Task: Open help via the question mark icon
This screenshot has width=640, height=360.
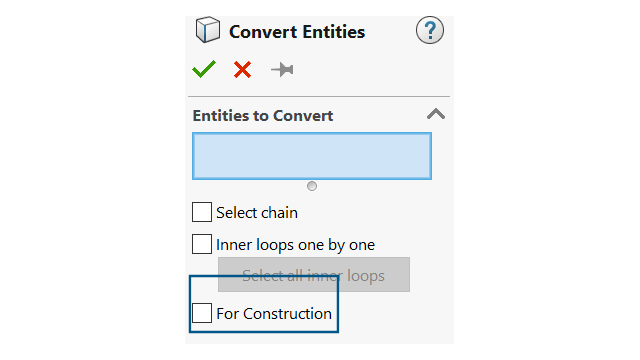Action: (x=430, y=30)
